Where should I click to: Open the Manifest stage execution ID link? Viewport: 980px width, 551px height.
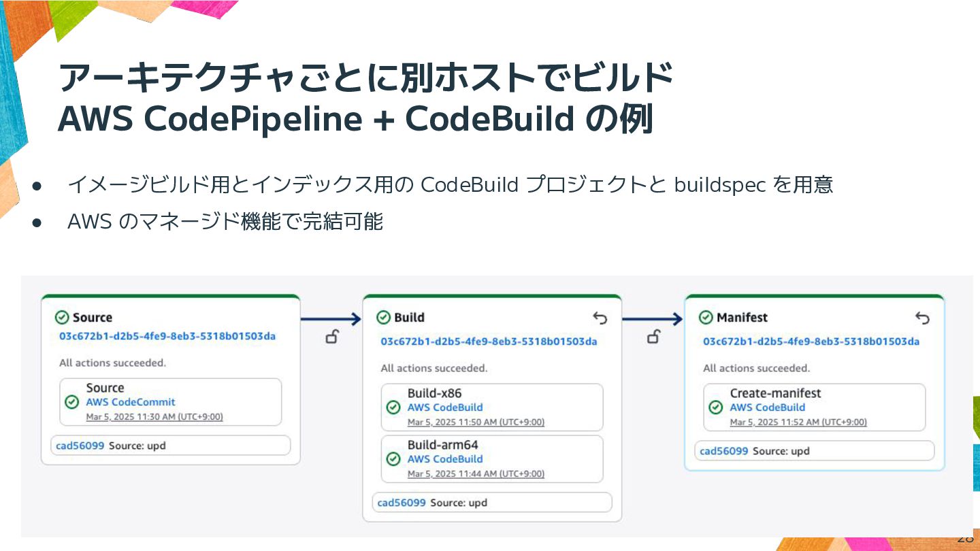click(811, 341)
